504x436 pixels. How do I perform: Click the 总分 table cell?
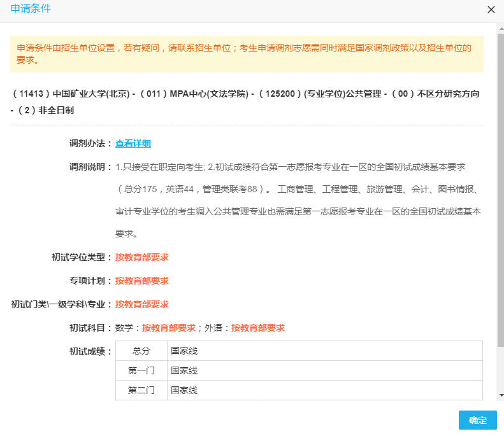tap(141, 351)
